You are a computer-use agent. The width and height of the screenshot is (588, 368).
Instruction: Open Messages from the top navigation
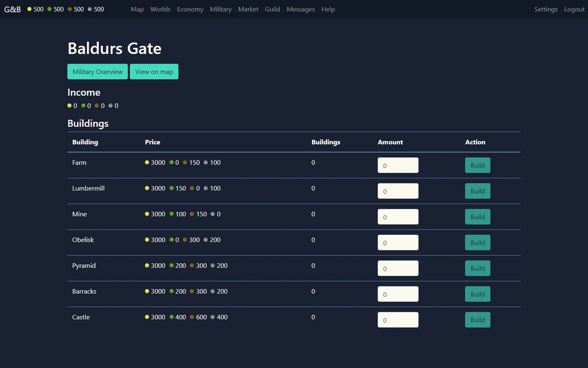pyautogui.click(x=301, y=9)
